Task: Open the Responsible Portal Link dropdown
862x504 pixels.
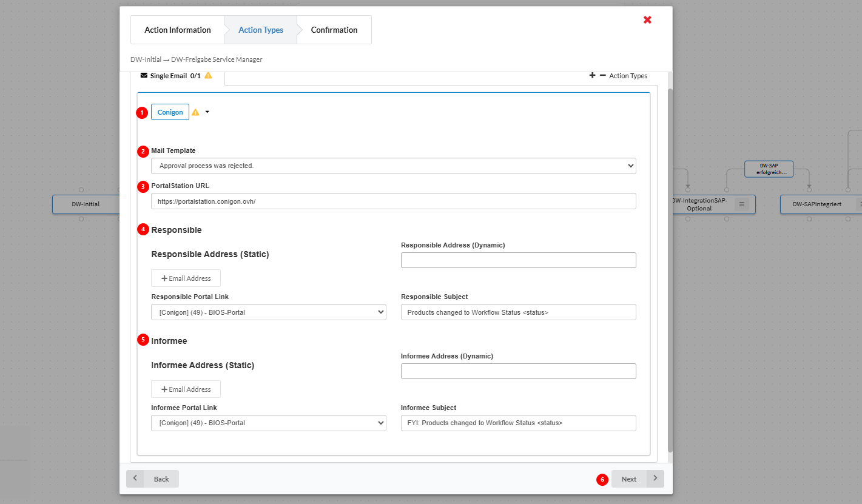Action: 268,312
